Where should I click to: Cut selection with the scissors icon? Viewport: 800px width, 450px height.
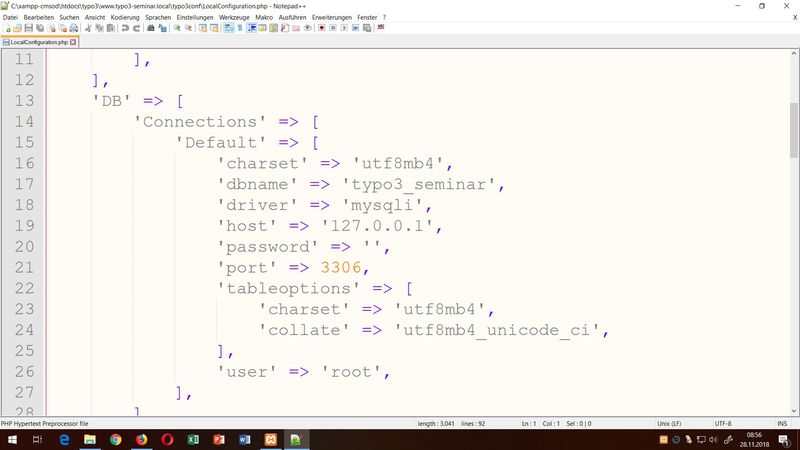click(88, 28)
